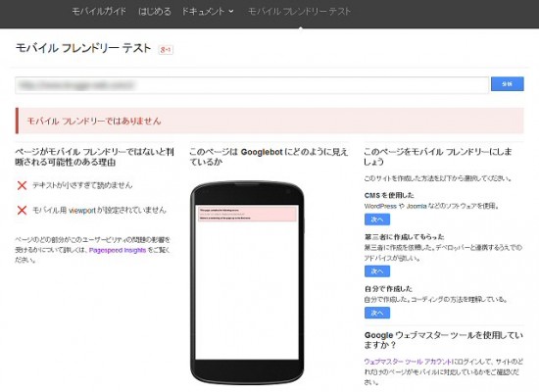Click the 第三者に作成してもらった heading
This screenshot has height=392, width=539.
[404, 237]
